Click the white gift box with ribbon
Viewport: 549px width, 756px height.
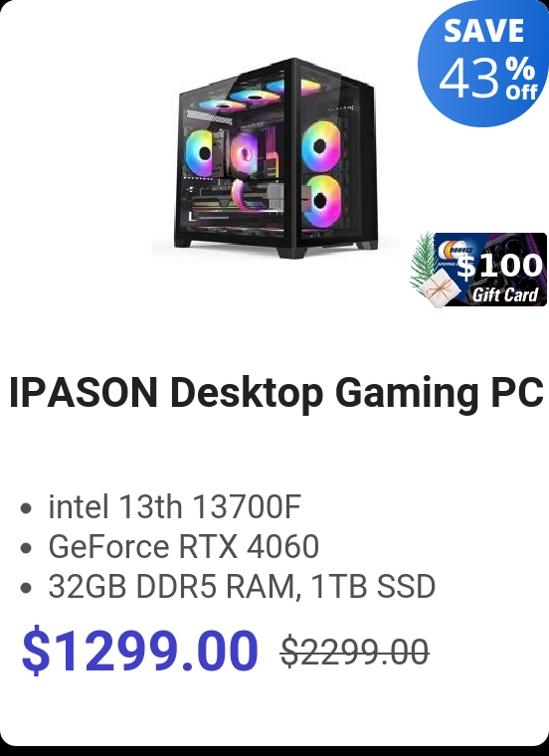(439, 288)
